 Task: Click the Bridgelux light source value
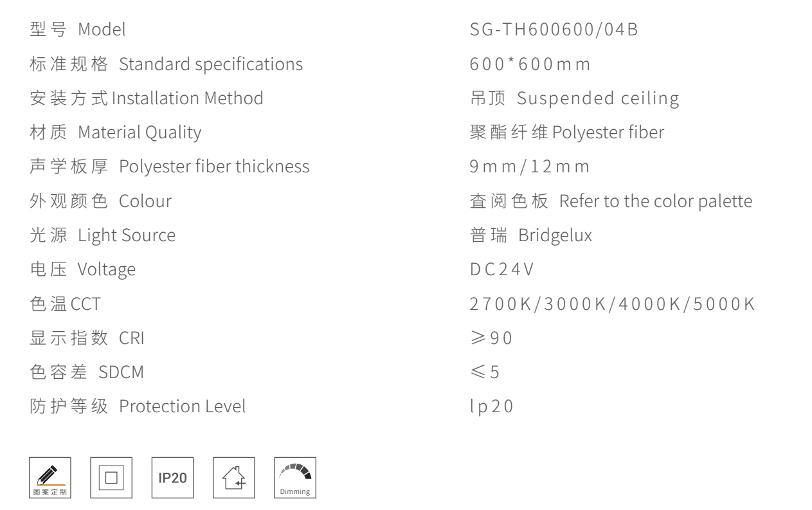(x=555, y=235)
